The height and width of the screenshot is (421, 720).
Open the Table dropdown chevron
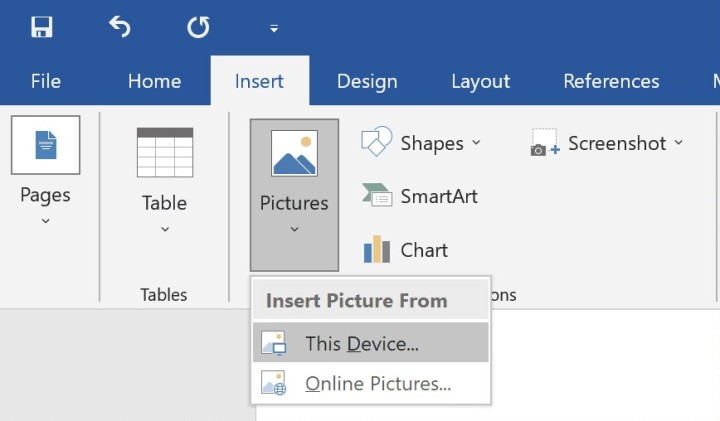pyautogui.click(x=164, y=229)
